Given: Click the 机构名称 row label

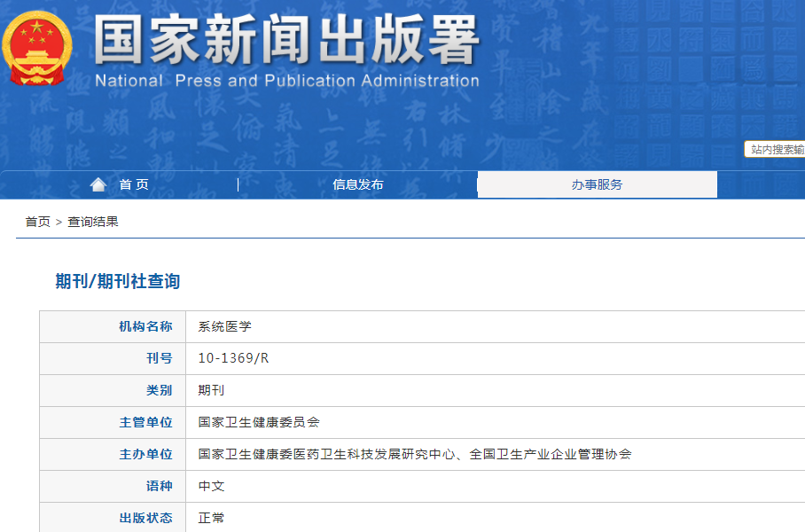Looking at the screenshot, I should [x=145, y=326].
